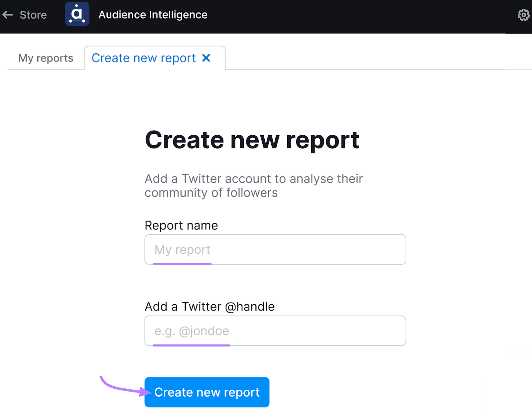The height and width of the screenshot is (411, 532).
Task: Go back to the Store
Action: pos(33,14)
